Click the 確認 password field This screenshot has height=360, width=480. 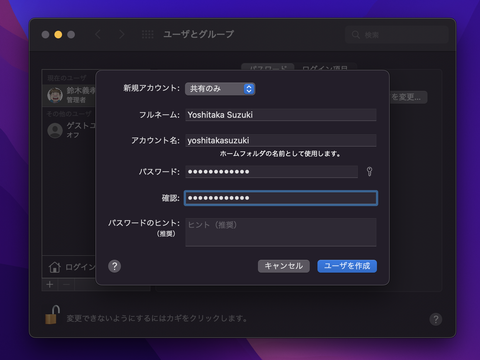point(281,198)
